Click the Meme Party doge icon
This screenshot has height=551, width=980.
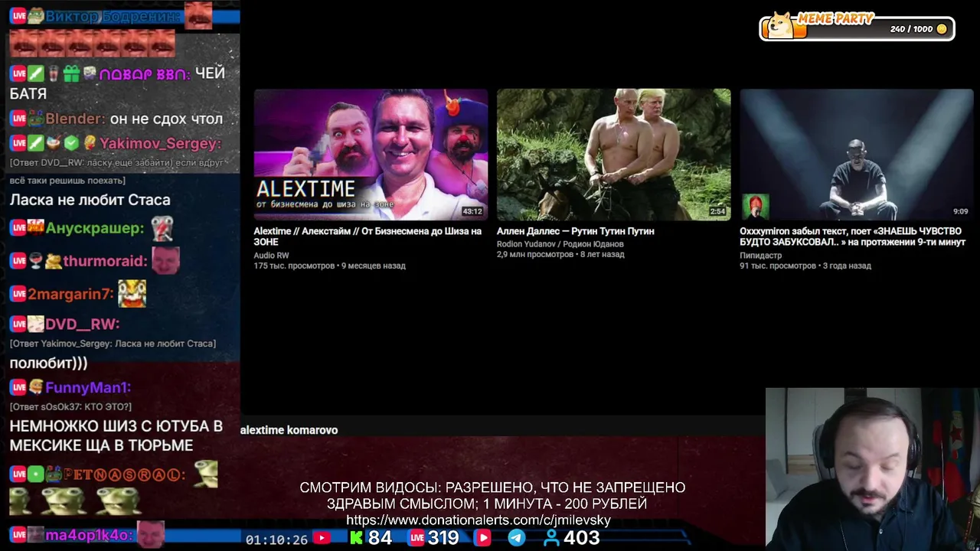click(x=781, y=25)
